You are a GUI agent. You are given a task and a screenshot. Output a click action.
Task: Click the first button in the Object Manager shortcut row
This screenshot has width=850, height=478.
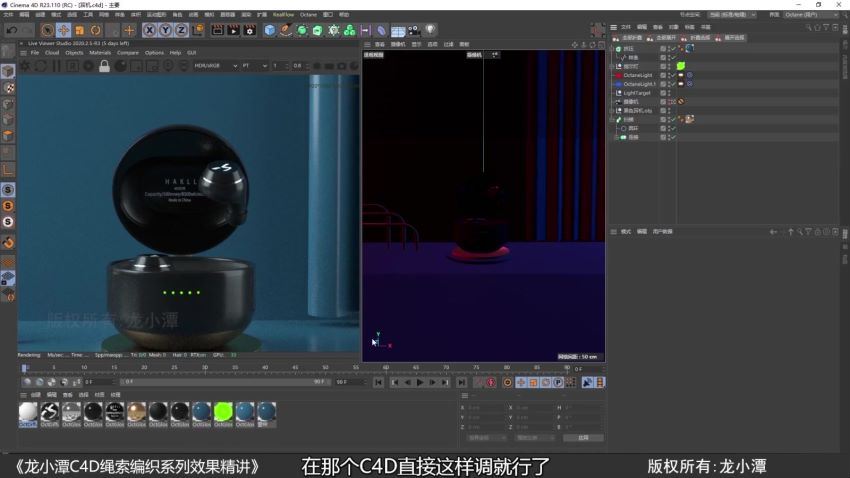(628, 38)
